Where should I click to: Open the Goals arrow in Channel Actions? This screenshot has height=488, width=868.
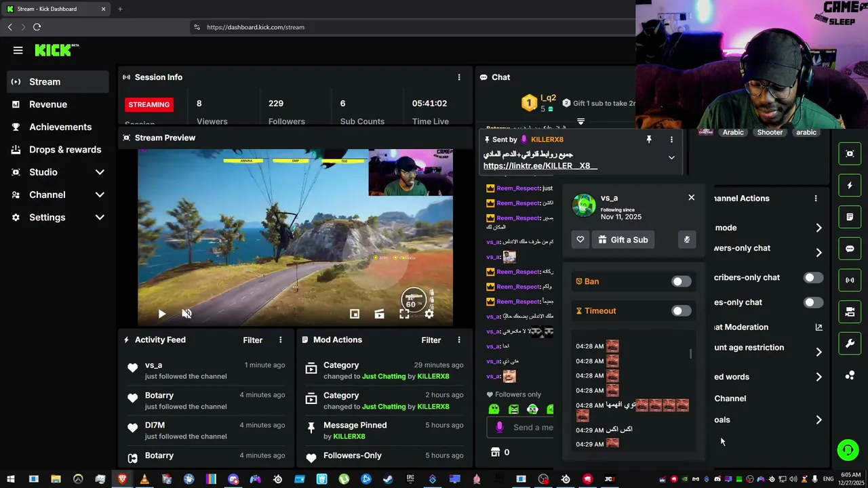[818, 420]
